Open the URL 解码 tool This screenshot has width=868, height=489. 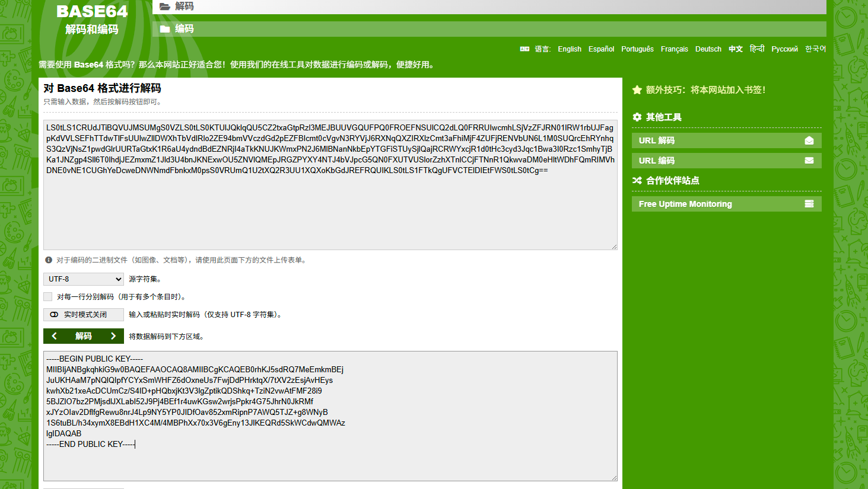(726, 140)
